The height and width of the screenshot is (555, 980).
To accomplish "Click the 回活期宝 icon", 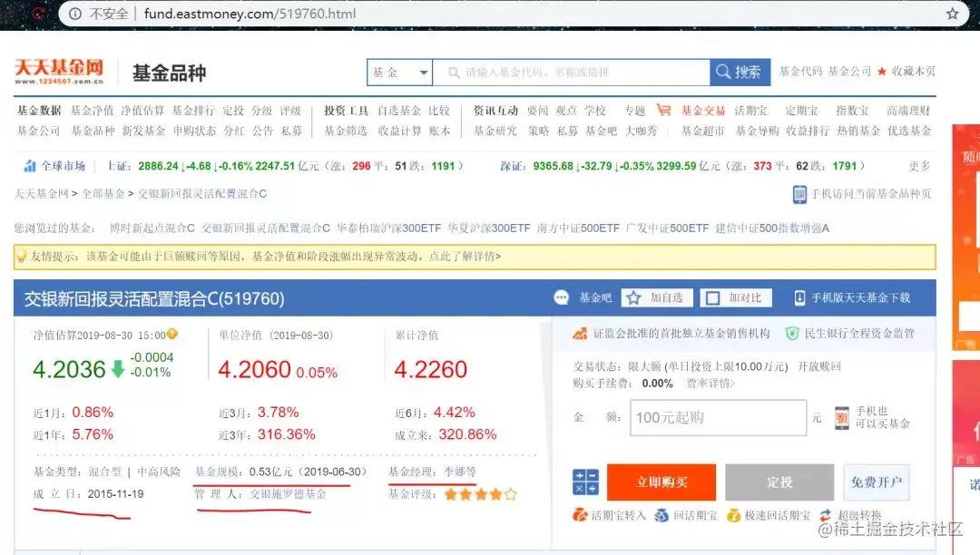I will (661, 515).
